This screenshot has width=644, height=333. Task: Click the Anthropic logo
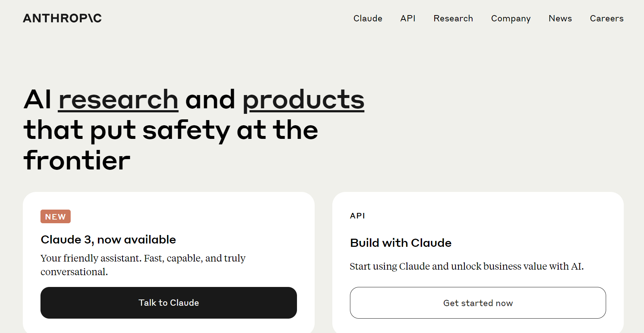(x=62, y=18)
